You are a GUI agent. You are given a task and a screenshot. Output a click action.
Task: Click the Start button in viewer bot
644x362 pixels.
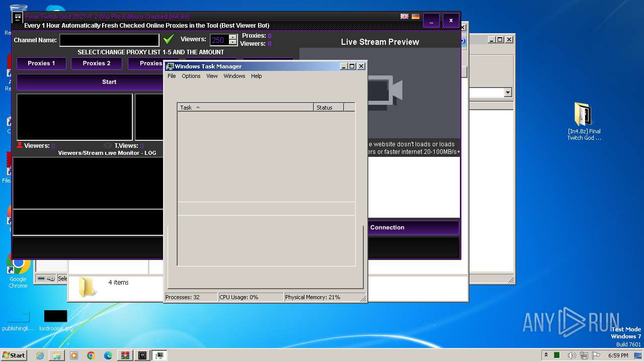90,82
